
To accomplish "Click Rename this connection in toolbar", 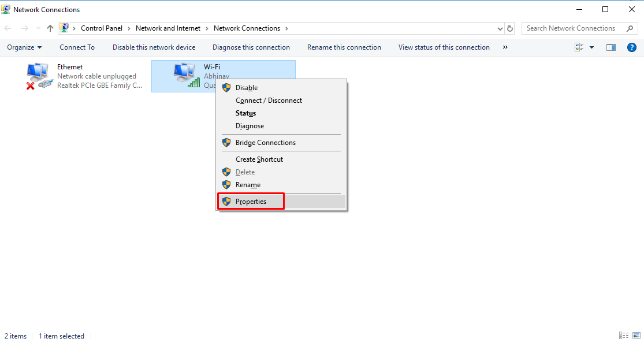I will click(x=344, y=47).
